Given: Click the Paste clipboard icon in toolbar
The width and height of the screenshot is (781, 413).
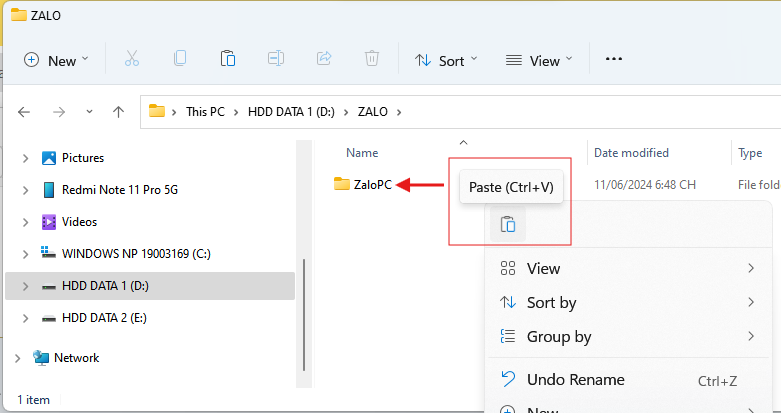Looking at the screenshot, I should (228, 59).
